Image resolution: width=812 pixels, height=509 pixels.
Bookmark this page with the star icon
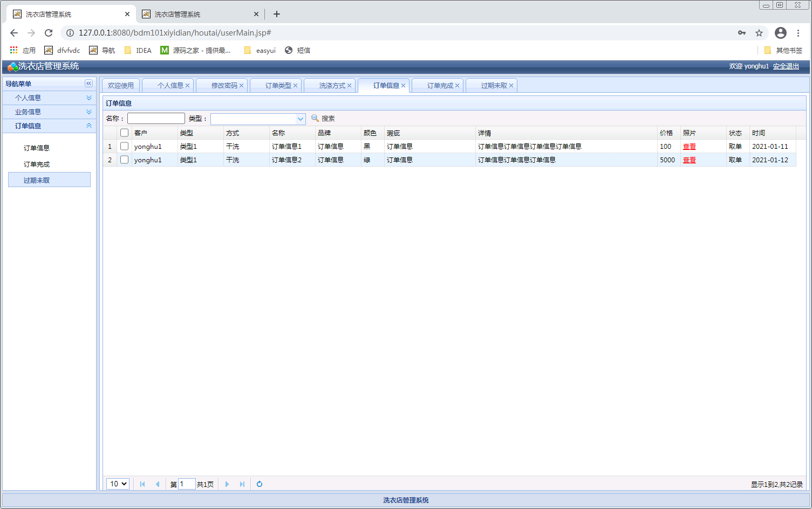pyautogui.click(x=759, y=33)
